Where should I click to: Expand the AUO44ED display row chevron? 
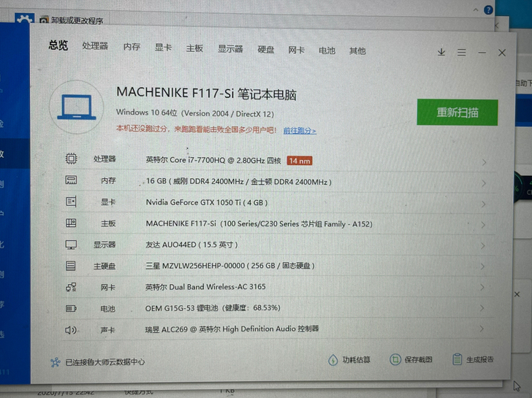pos(483,246)
